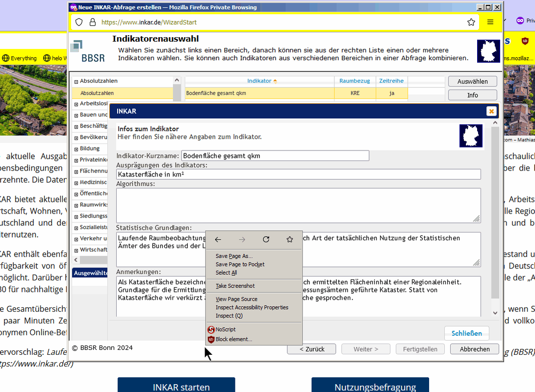Click Algorithmus textarea resize grip
The width and height of the screenshot is (535, 392).
pyautogui.click(x=476, y=219)
